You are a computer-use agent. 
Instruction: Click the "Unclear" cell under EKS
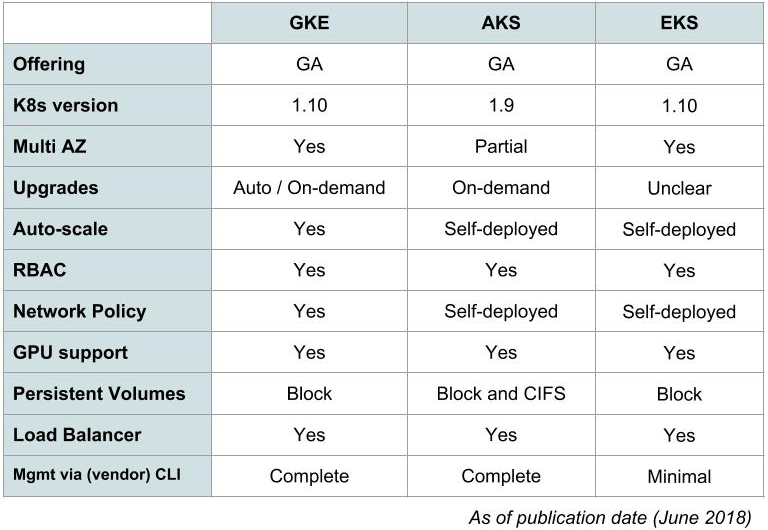pyautogui.click(x=679, y=188)
